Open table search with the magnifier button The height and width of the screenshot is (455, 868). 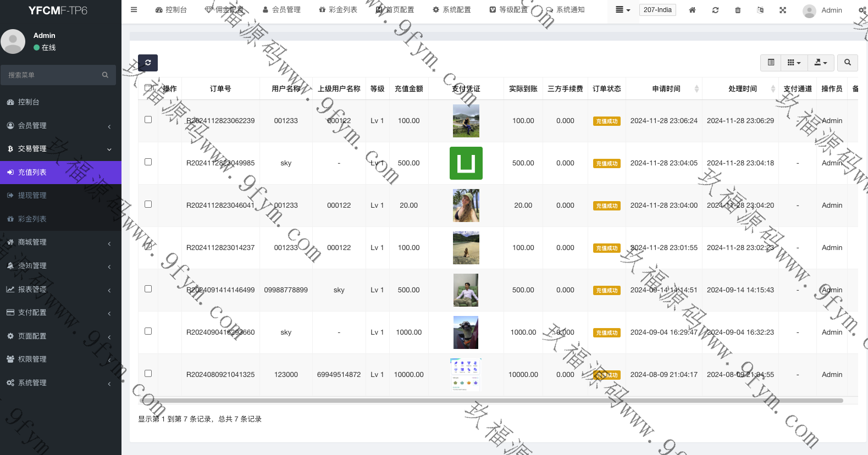coord(847,63)
